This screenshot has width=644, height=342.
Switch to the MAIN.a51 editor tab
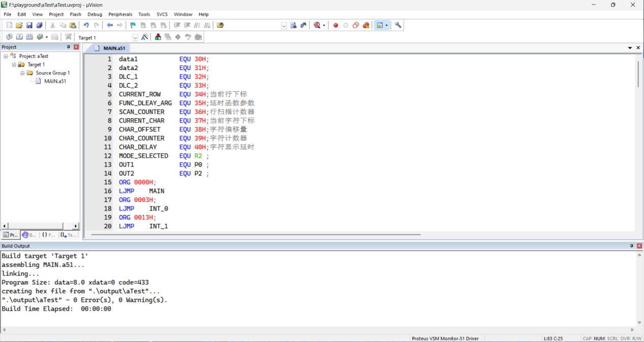click(x=110, y=48)
